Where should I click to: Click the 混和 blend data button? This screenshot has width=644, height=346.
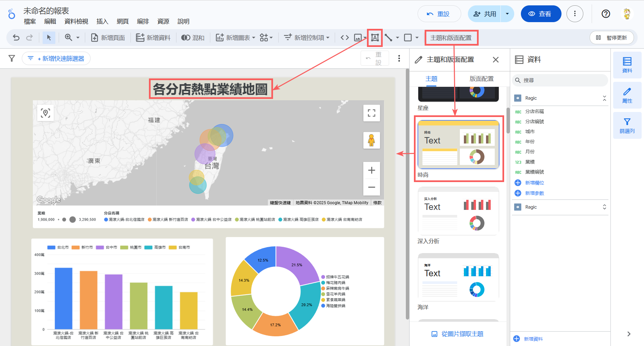[x=193, y=38]
